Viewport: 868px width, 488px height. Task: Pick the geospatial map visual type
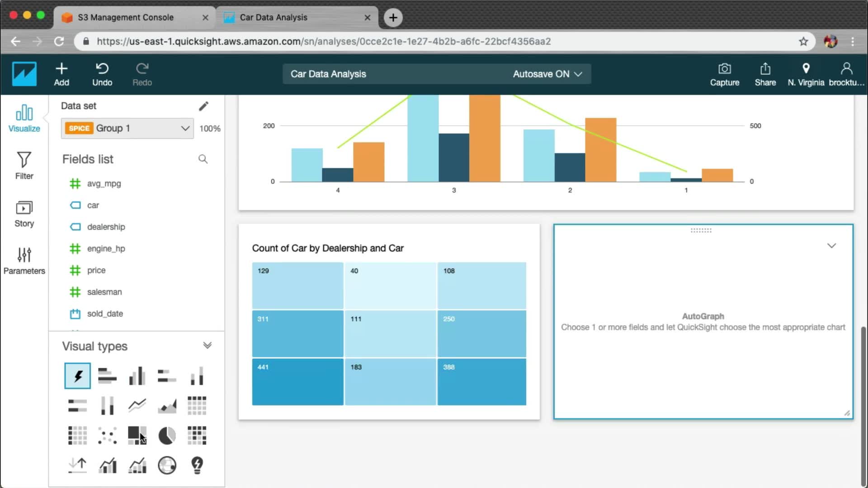coord(167,465)
